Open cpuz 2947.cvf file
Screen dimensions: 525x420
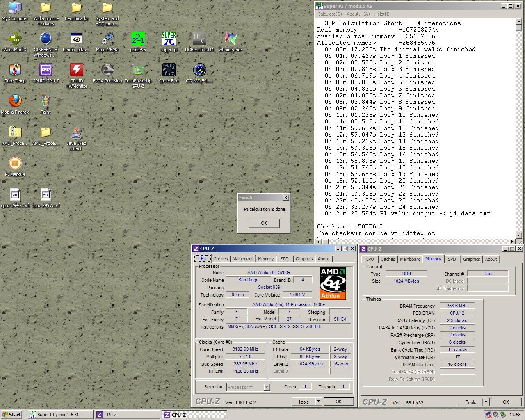(x=15, y=198)
